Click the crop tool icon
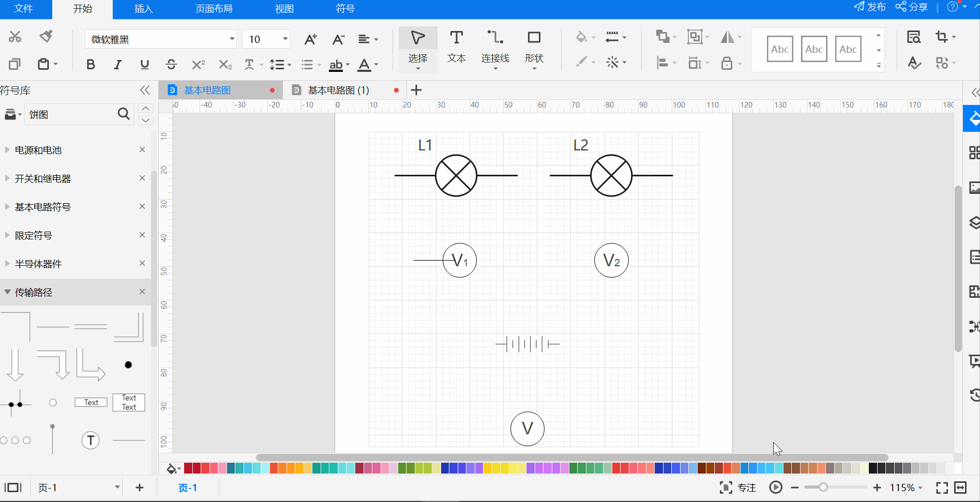The width and height of the screenshot is (980, 502). [942, 37]
